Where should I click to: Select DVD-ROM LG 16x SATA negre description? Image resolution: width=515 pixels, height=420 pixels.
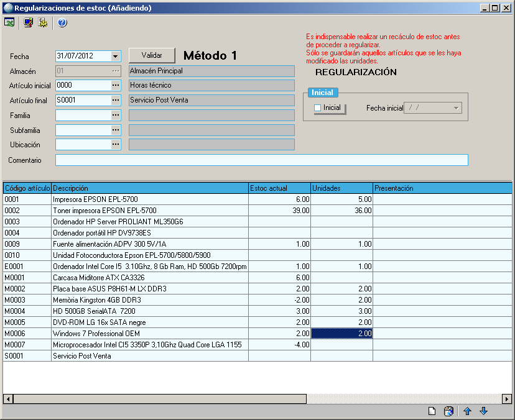[150, 322]
